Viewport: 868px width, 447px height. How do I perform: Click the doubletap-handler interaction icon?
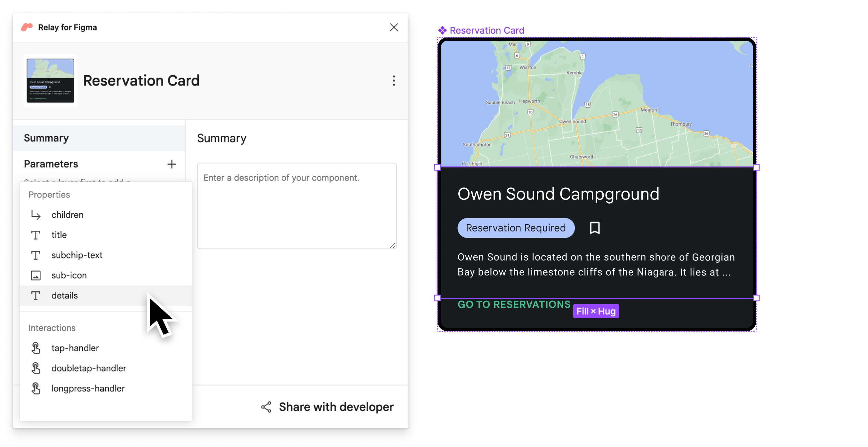click(x=36, y=368)
